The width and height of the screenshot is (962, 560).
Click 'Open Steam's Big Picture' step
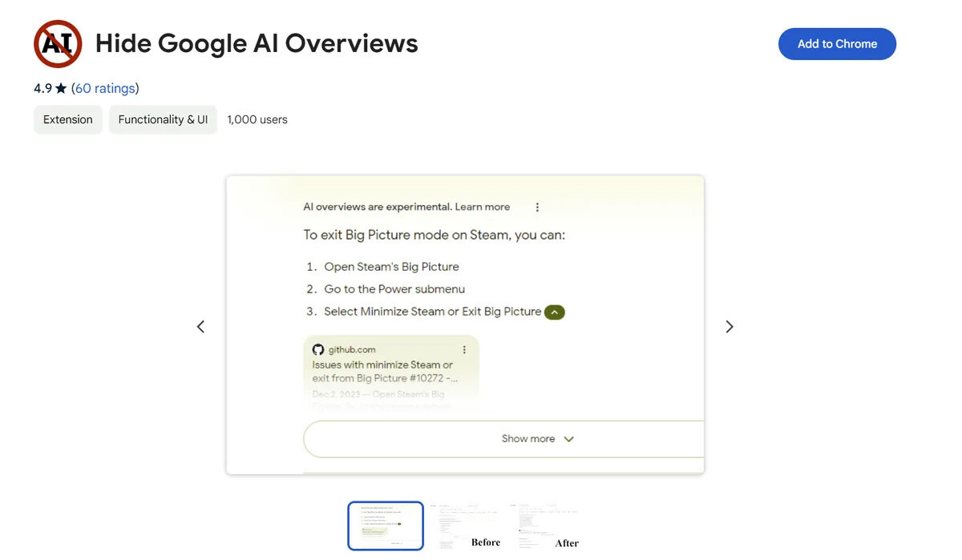391,267
